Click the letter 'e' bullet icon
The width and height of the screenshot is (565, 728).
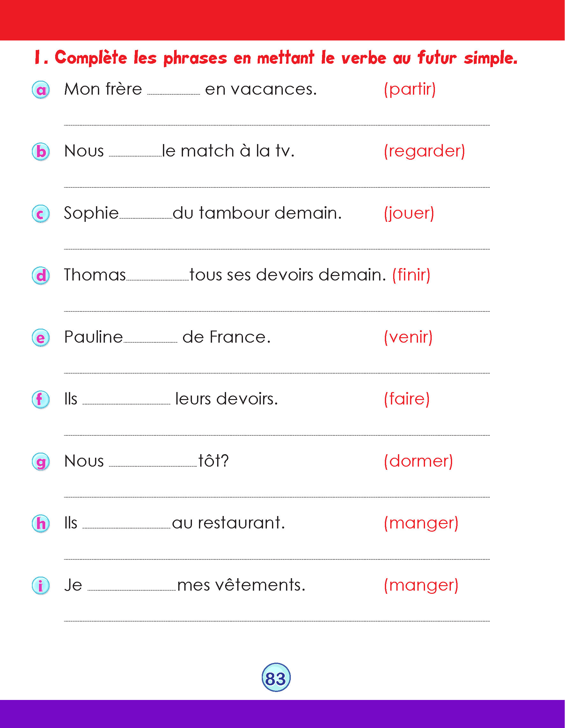41,338
